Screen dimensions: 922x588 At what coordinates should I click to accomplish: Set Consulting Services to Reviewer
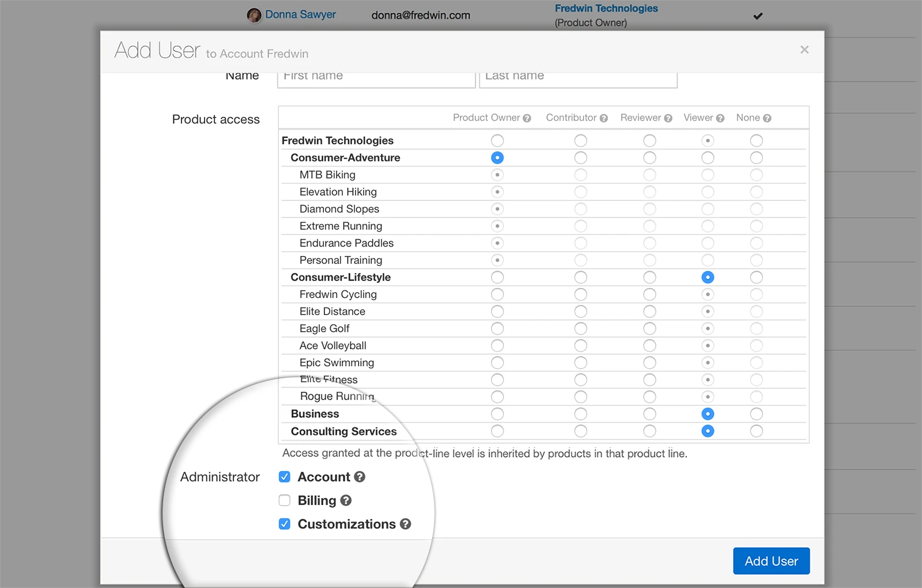coord(650,431)
